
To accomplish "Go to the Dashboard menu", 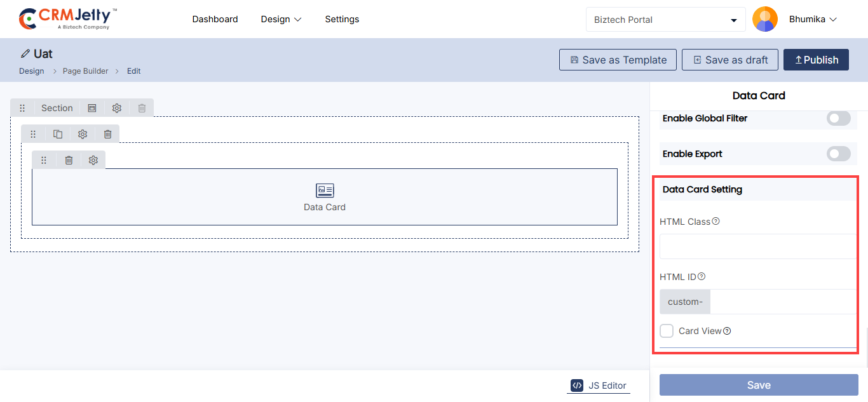I will click(x=215, y=19).
